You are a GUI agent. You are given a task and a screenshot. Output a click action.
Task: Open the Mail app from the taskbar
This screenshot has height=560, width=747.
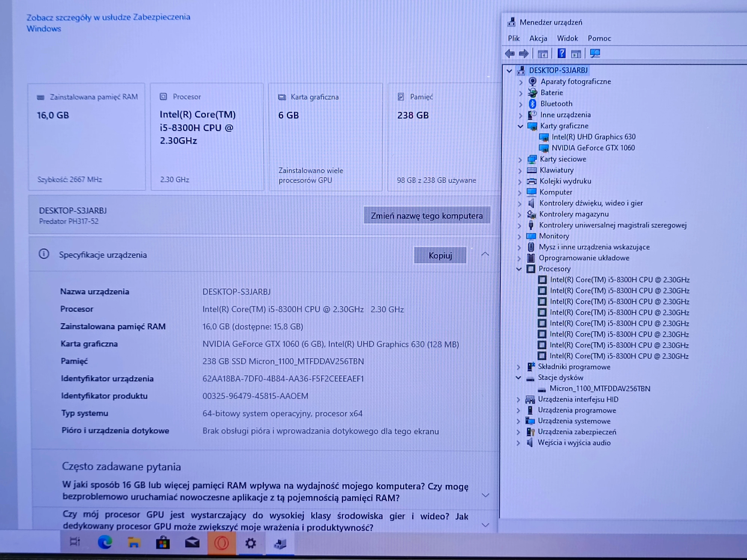(x=192, y=543)
